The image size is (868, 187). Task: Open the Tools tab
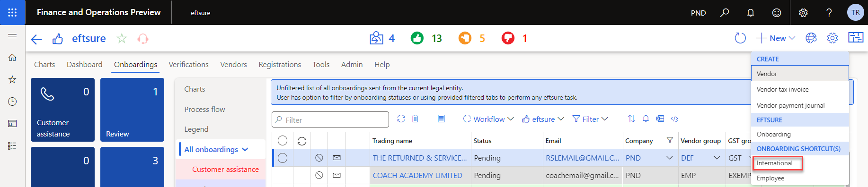[x=321, y=64]
